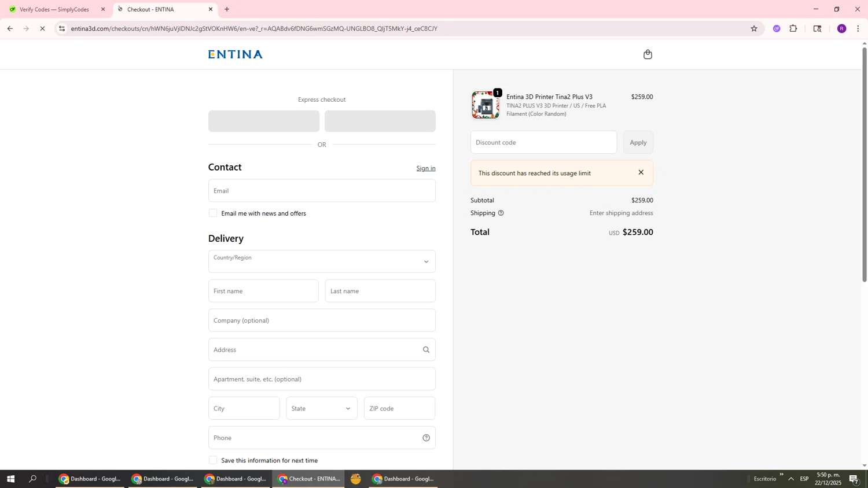Click the first express checkout button
Screen dimensions: 868x488
coord(264,121)
